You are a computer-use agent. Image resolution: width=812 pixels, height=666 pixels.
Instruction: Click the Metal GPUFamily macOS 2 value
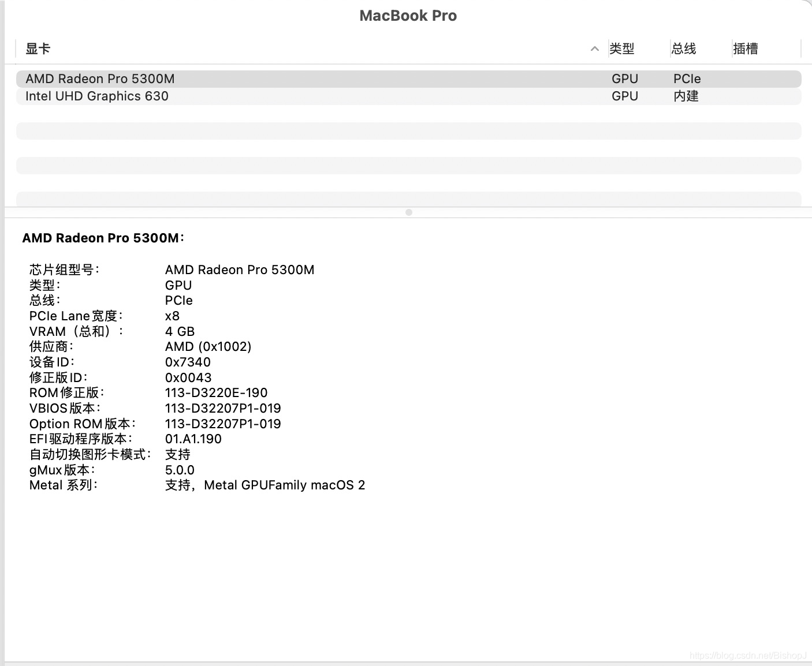coord(265,485)
